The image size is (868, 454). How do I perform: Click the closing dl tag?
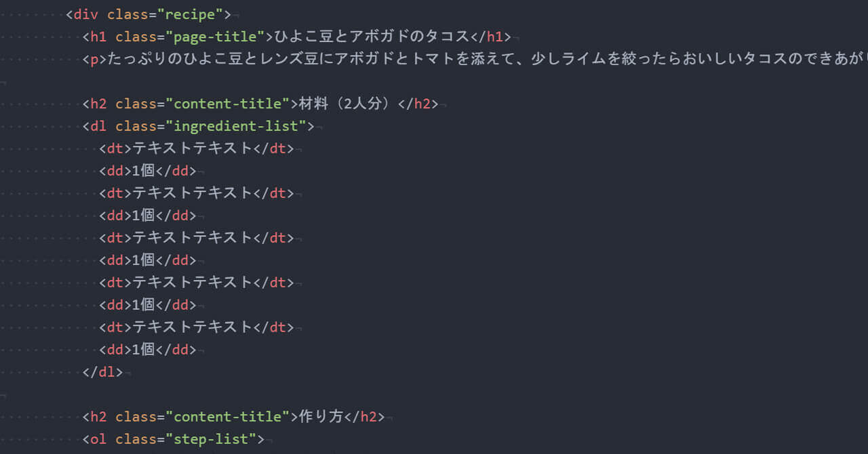[102, 372]
